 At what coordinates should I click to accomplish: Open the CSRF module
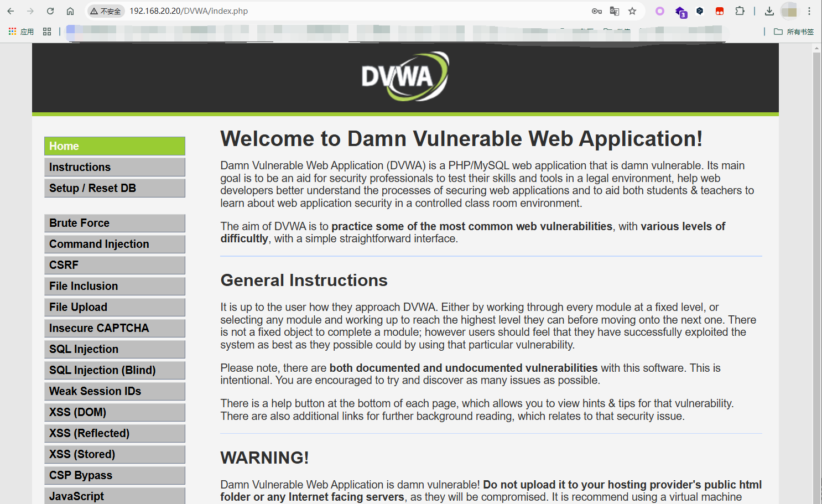point(115,265)
